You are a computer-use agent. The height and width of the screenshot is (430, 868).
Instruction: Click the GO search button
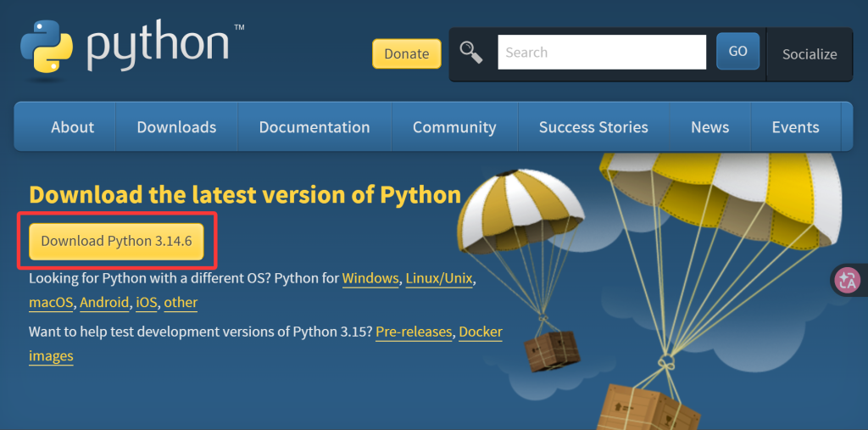click(x=738, y=51)
